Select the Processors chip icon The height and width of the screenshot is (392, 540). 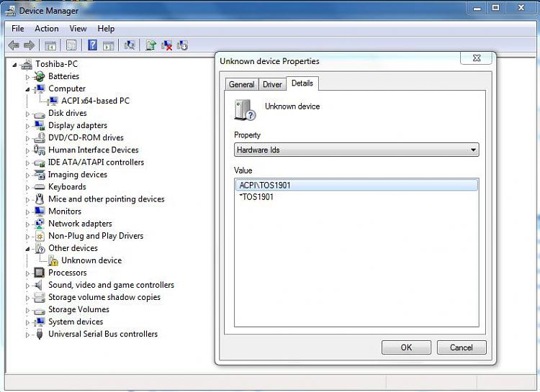click(40, 273)
